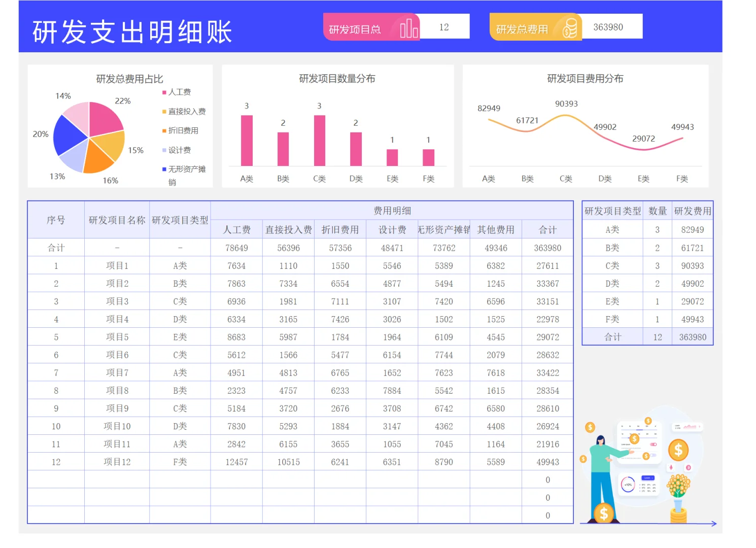Click the stacked coins under the money tree
The image size is (756, 548).
(678, 516)
